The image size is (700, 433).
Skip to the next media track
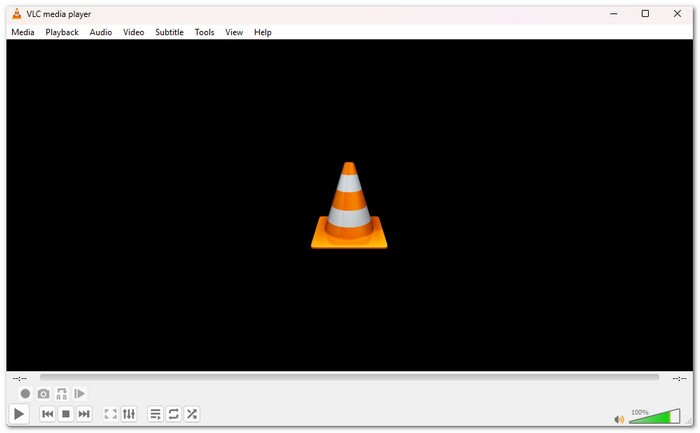coord(84,414)
